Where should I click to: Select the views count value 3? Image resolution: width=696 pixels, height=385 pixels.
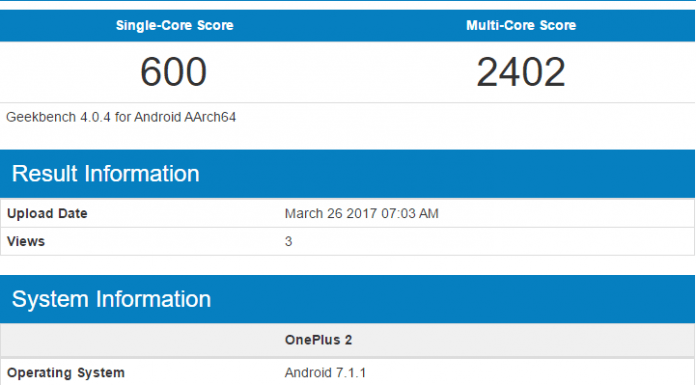click(289, 242)
